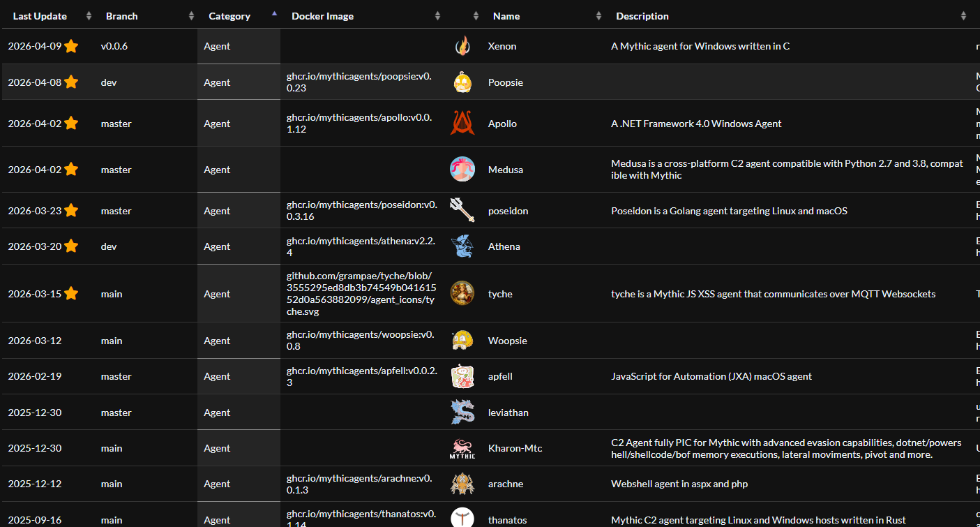
Task: Click 'A Mythic agent for Windows' description
Action: 700,46
